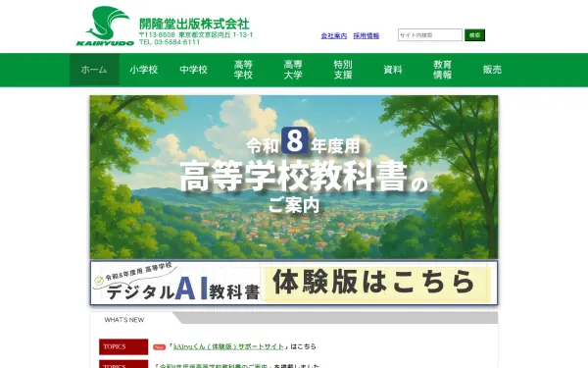Image resolution: width=588 pixels, height=368 pixels.
Task: Click the Kairyudo swan logo
Action: (x=106, y=26)
